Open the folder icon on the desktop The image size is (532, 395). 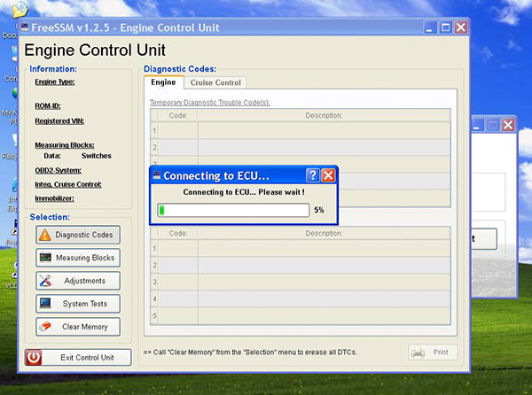tap(20, 9)
